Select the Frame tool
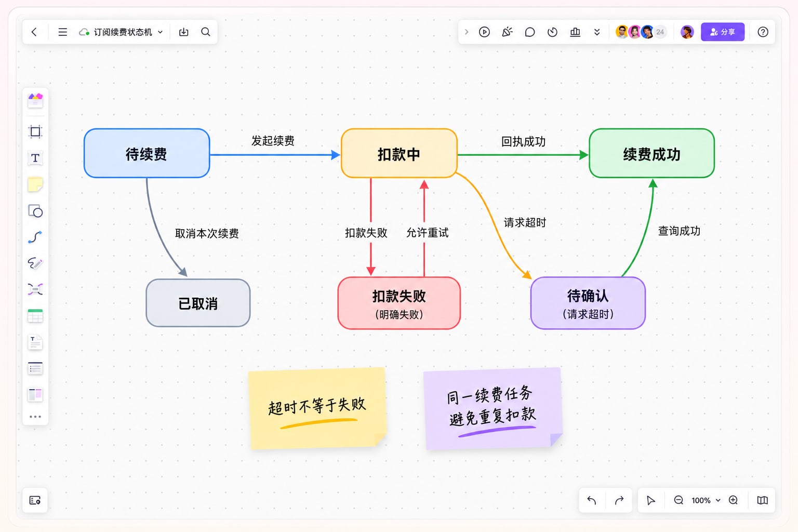798x532 pixels. (35, 131)
